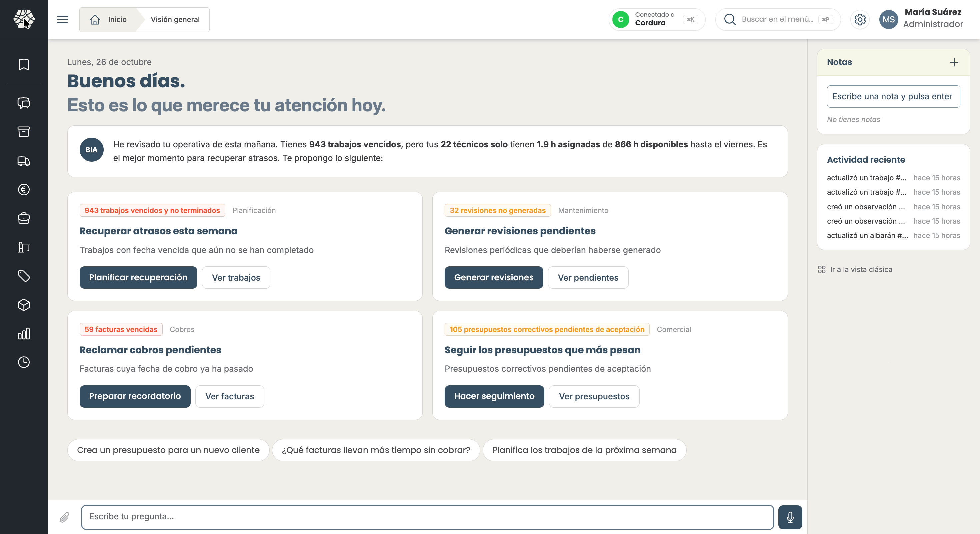Open the Conectado a Cordura selector
Screen dimensions: 980x534
657,19
